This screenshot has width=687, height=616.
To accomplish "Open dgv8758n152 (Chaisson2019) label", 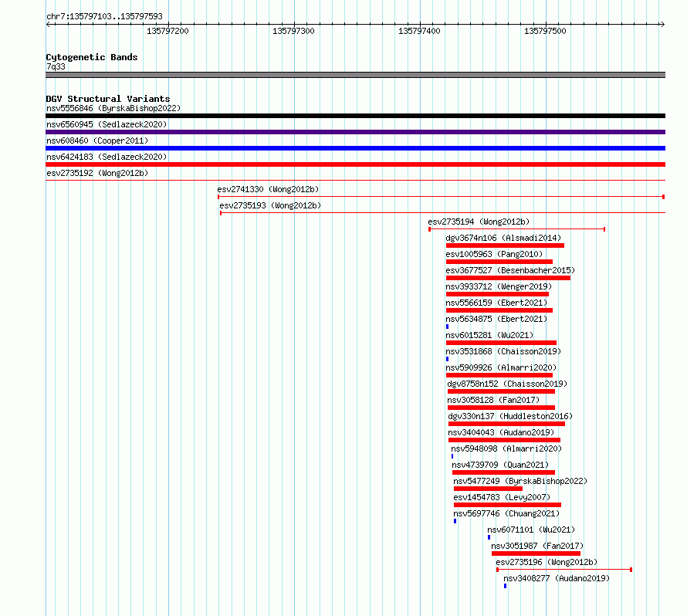I will pos(507,384).
